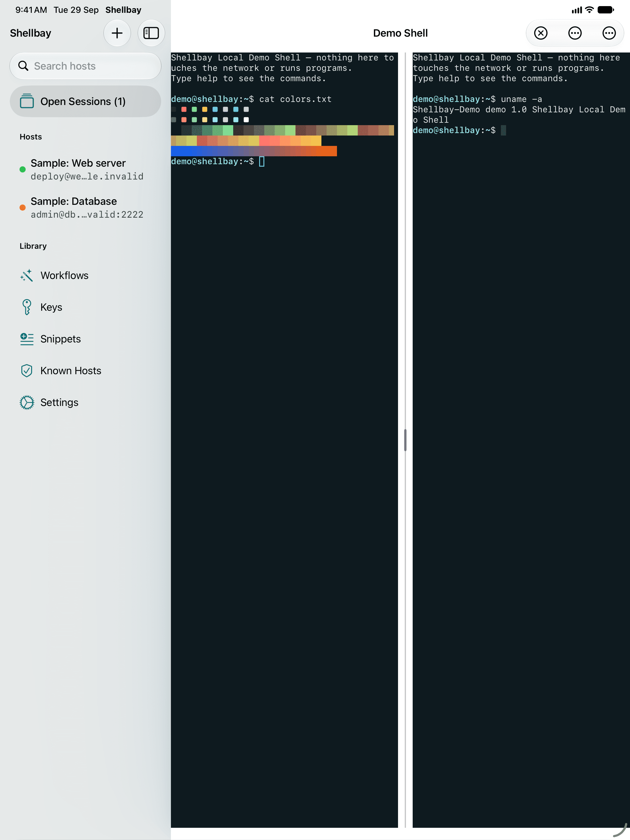This screenshot has height=840, width=630.
Task: Click the Keys key icon
Action: pyautogui.click(x=27, y=307)
